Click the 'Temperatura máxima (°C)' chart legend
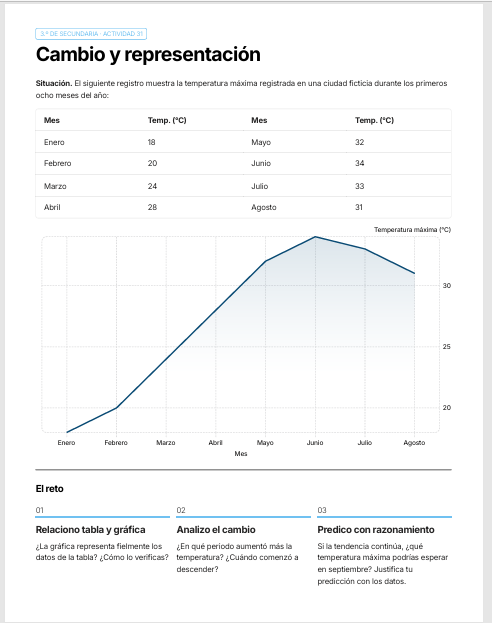The width and height of the screenshot is (492, 623). (412, 230)
